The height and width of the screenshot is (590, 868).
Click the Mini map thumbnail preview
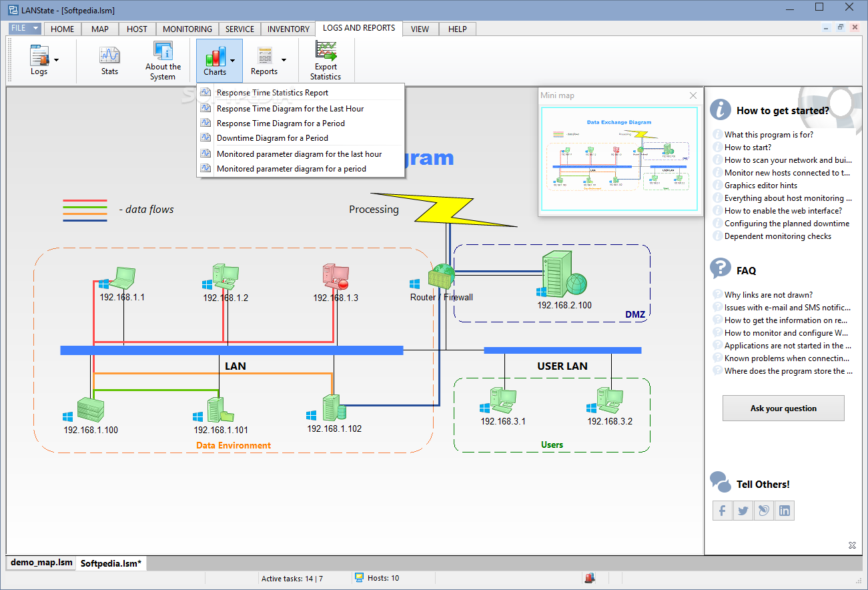(620, 158)
